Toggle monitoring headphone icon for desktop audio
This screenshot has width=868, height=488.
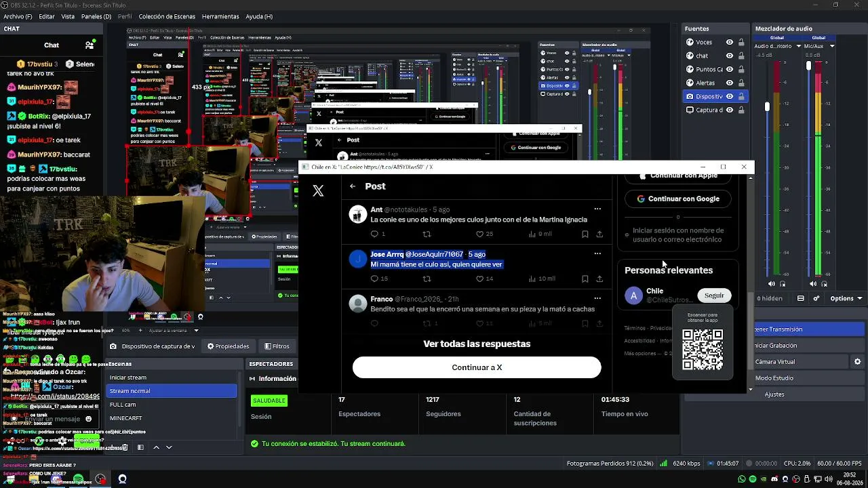click(783, 284)
